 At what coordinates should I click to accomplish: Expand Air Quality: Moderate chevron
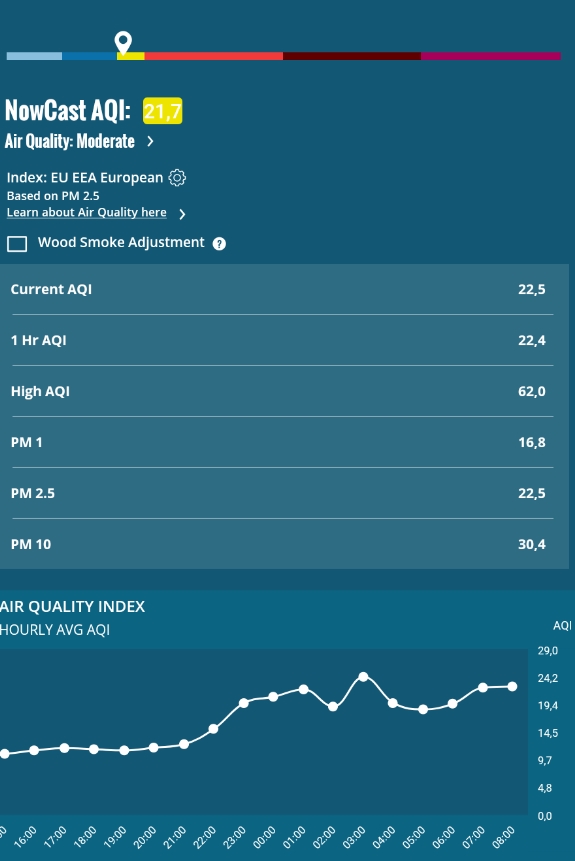click(150, 142)
